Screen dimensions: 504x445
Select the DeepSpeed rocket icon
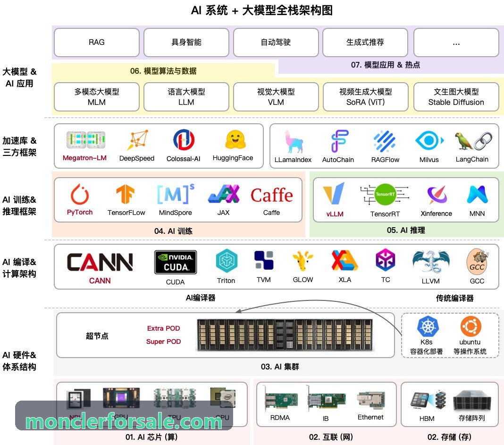pyautogui.click(x=138, y=140)
